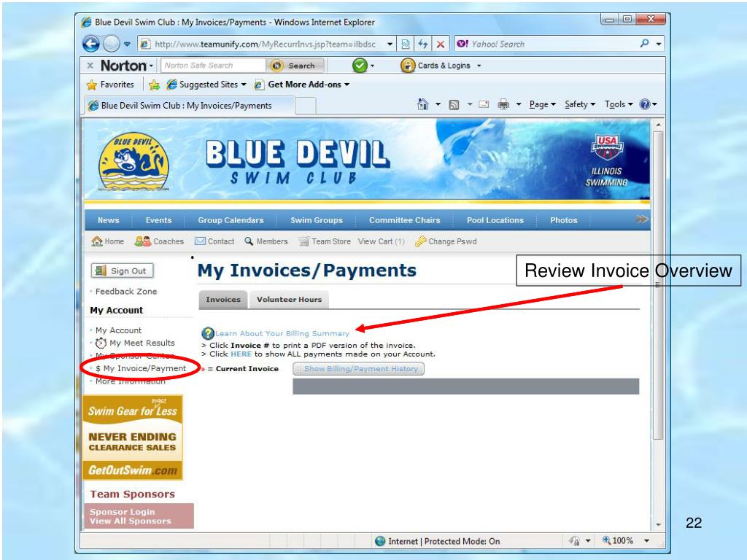Open Committee Chairs nav item
Screen dimensions: 747x560
[404, 220]
